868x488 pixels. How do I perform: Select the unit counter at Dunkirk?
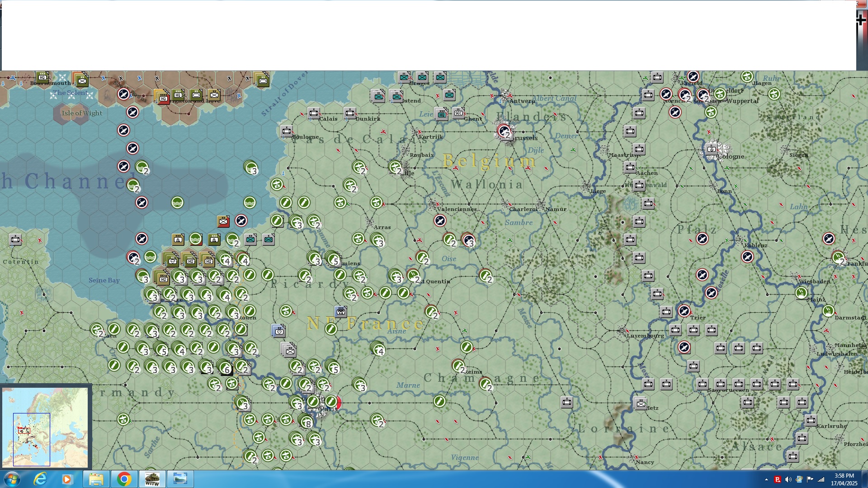tap(350, 113)
